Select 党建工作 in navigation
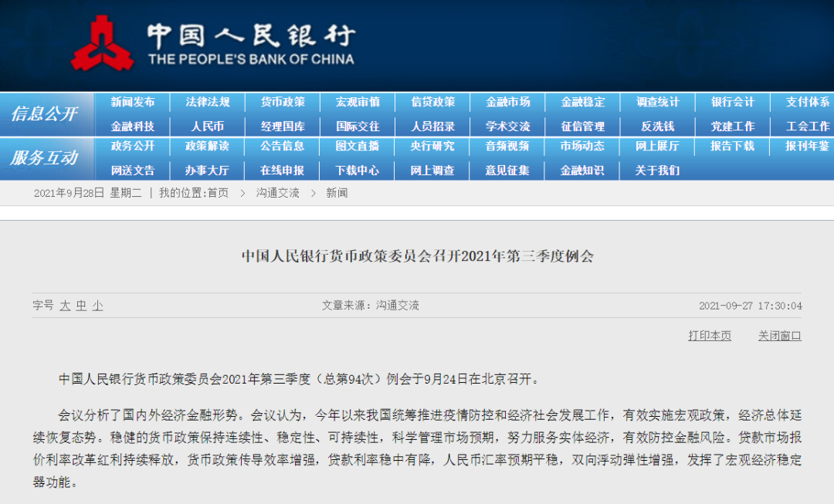 point(732,126)
